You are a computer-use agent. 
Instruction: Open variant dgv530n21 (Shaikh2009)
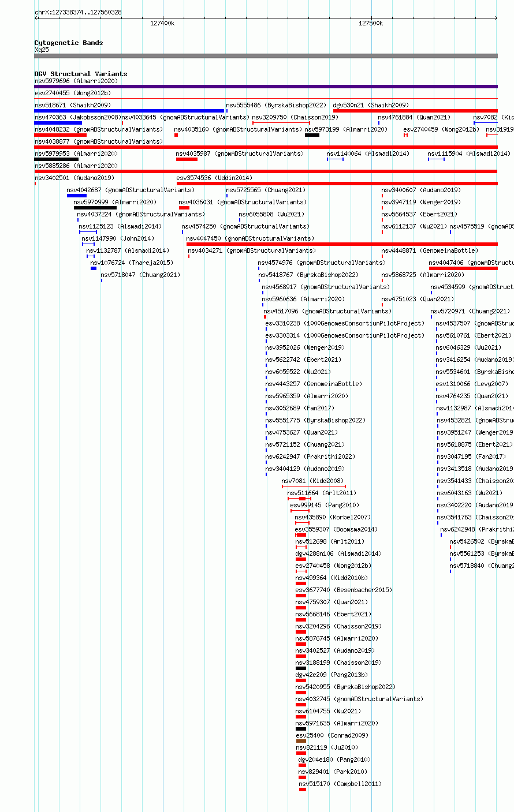coord(371,105)
